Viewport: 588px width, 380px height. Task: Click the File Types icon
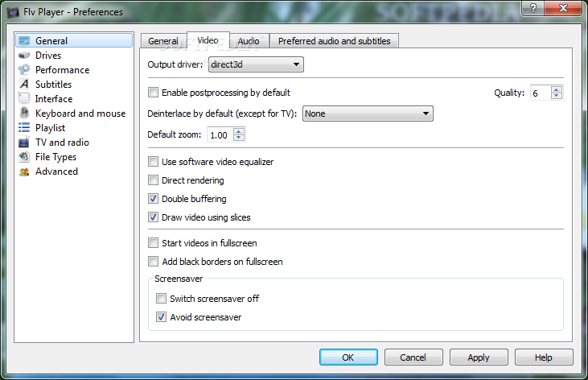click(24, 156)
